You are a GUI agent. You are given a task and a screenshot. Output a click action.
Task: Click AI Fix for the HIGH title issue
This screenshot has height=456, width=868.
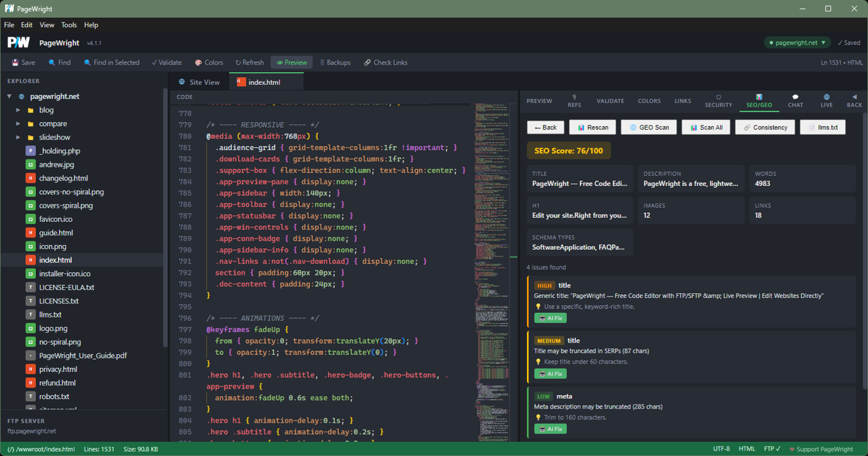pos(550,318)
